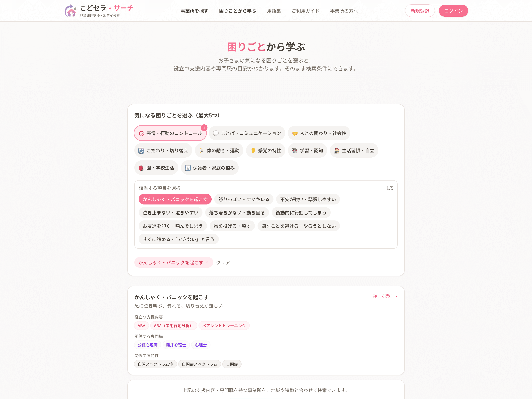Select 物を投げる・壊す item
This screenshot has height=399, width=532.
pyautogui.click(x=232, y=226)
